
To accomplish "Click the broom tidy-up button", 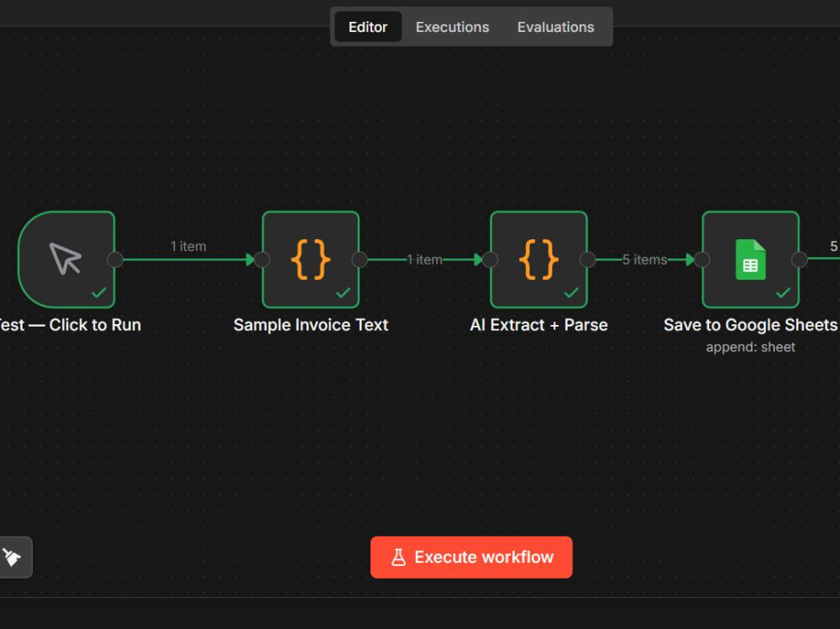I will click(12, 557).
